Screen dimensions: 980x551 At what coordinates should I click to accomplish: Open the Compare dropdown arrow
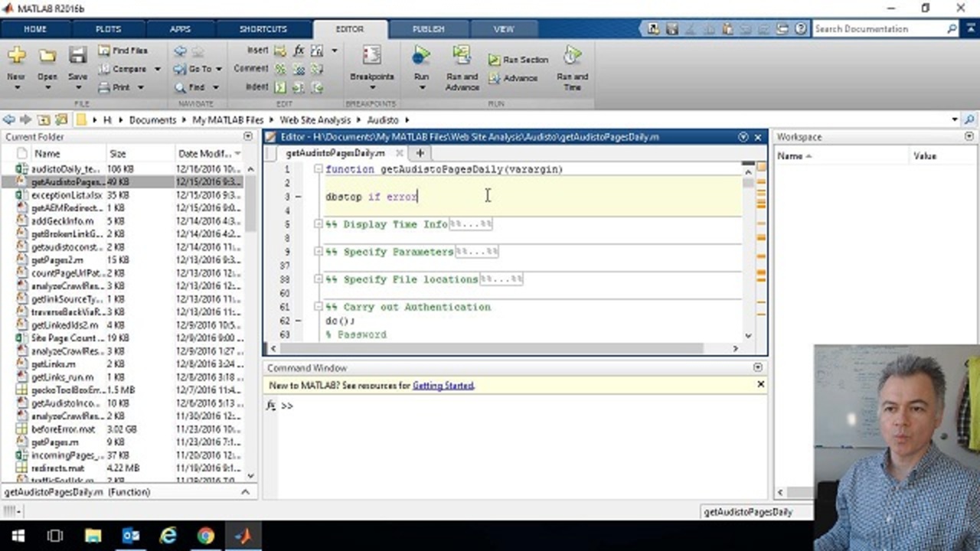tap(157, 69)
